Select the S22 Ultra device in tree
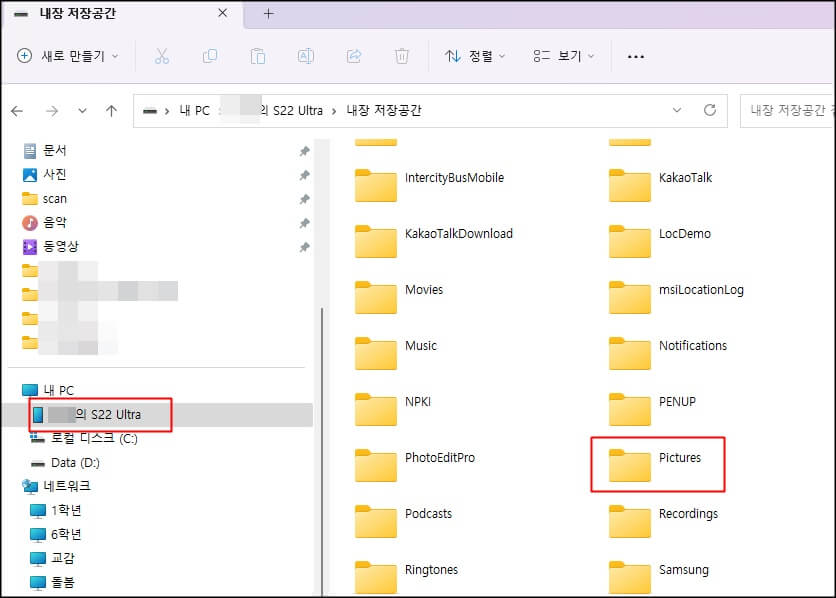Image resolution: width=836 pixels, height=598 pixels. [157, 415]
